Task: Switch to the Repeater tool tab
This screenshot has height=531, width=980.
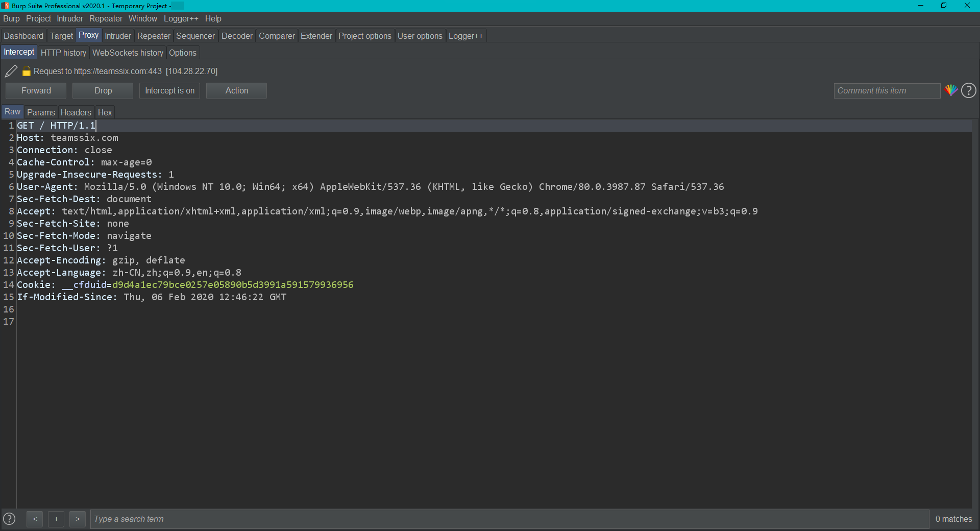Action: click(x=154, y=36)
